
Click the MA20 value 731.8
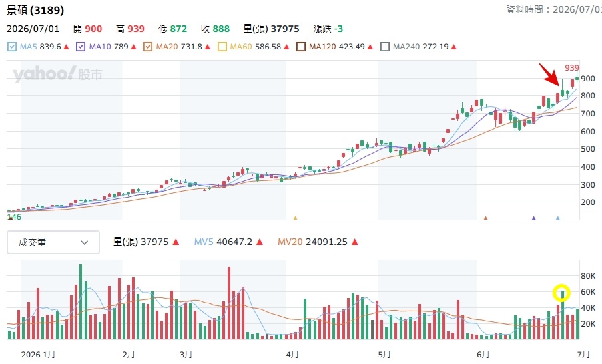coord(192,47)
